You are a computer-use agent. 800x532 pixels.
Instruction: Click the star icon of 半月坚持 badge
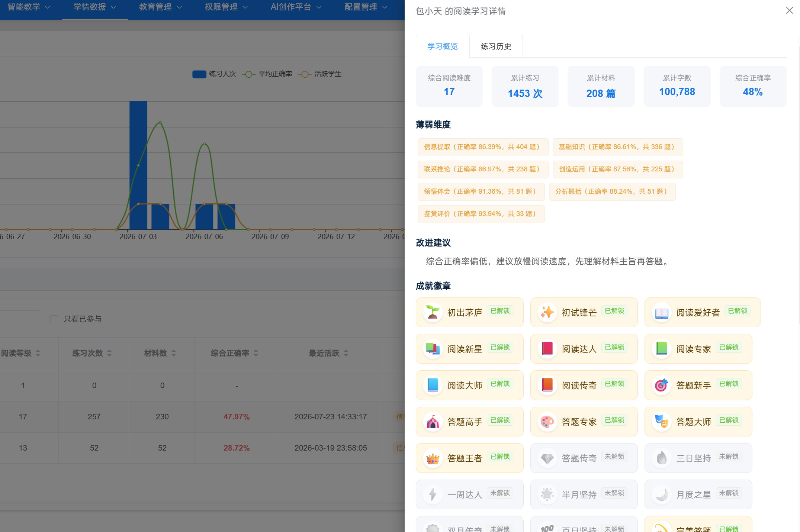pyautogui.click(x=547, y=494)
